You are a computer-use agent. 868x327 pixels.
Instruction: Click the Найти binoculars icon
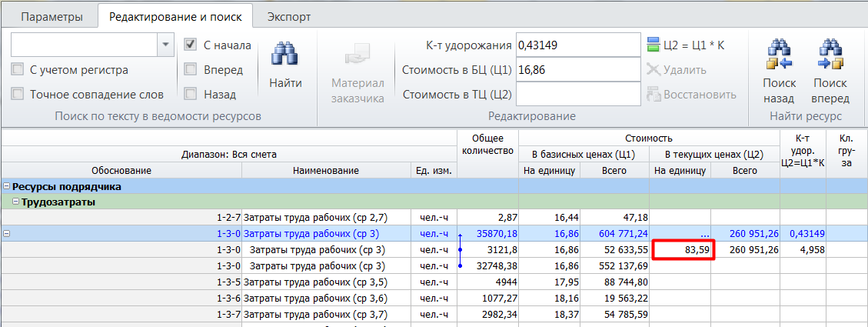point(285,55)
